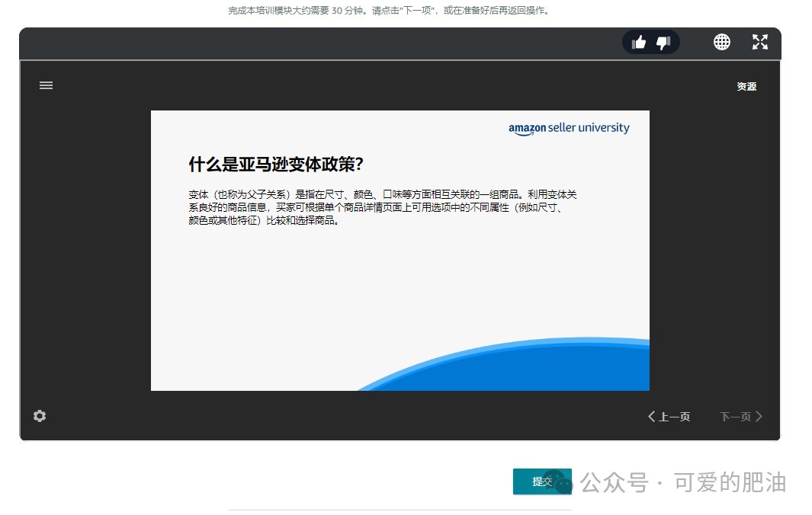812x515 pixels.
Task: Open the settings gear in the player
Action: pyautogui.click(x=40, y=416)
